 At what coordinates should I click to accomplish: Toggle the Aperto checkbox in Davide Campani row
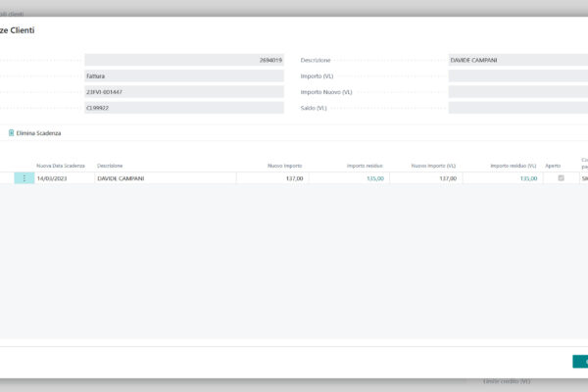click(x=561, y=178)
